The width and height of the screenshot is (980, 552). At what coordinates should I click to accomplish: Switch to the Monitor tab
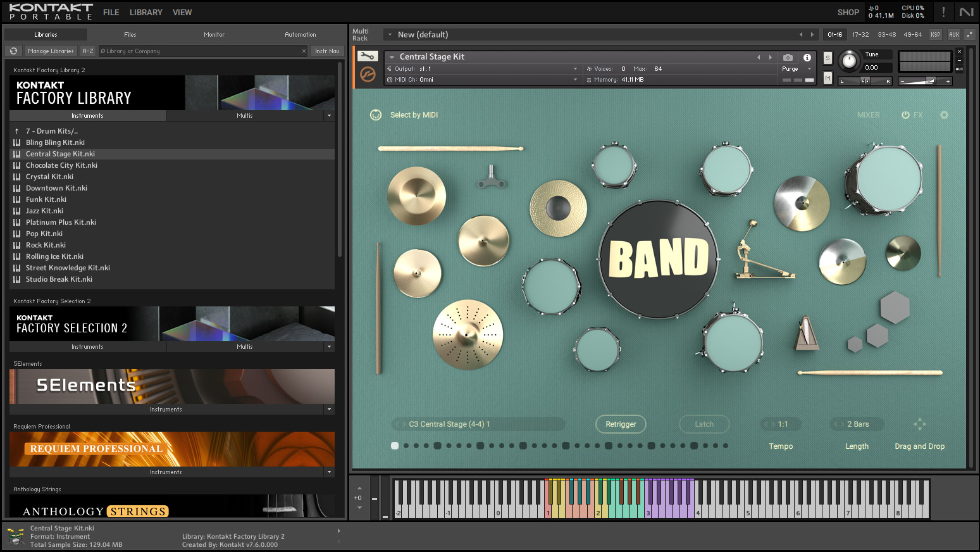[214, 35]
